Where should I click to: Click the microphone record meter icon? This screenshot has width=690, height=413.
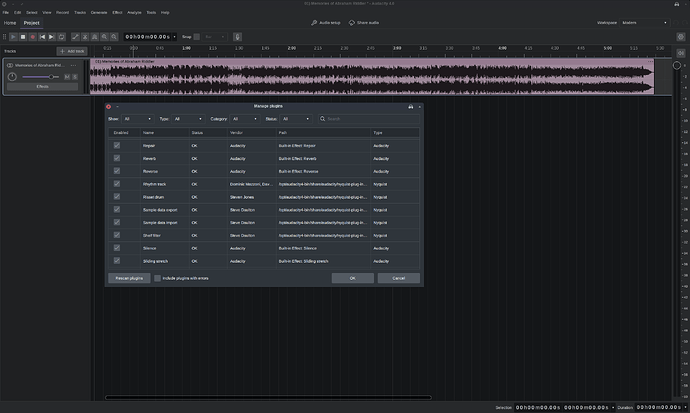pyautogui.click(x=237, y=37)
